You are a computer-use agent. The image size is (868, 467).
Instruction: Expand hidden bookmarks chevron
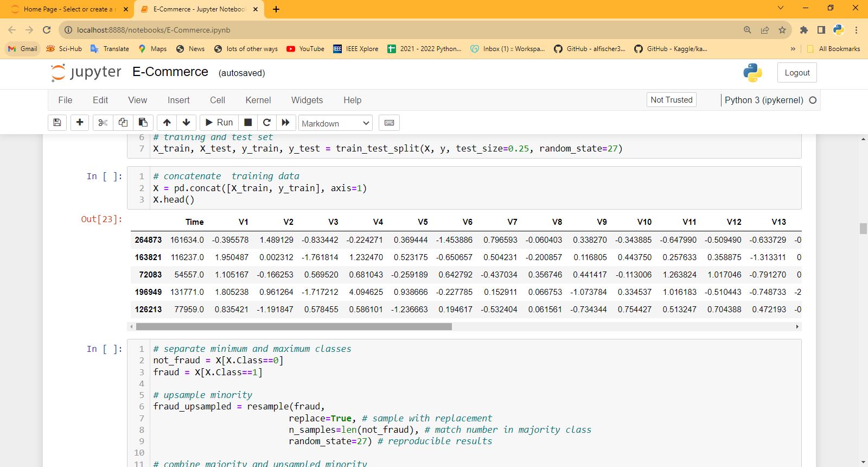pos(793,49)
